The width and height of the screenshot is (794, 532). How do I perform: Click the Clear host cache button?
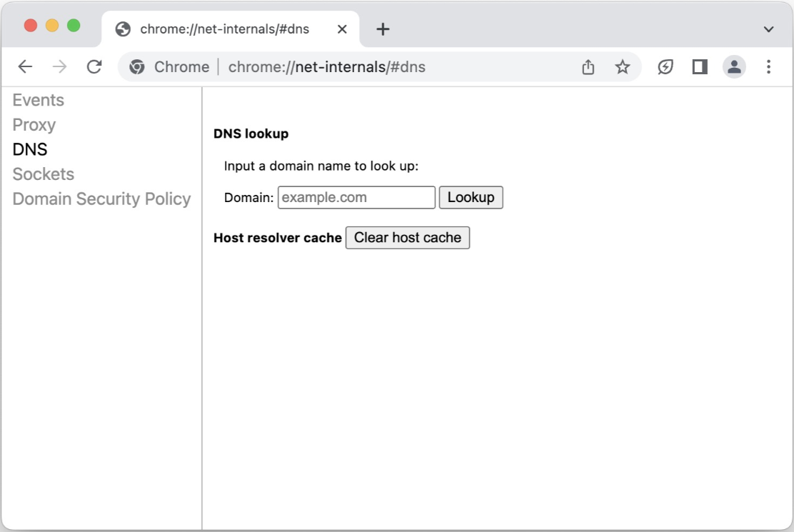tap(408, 238)
